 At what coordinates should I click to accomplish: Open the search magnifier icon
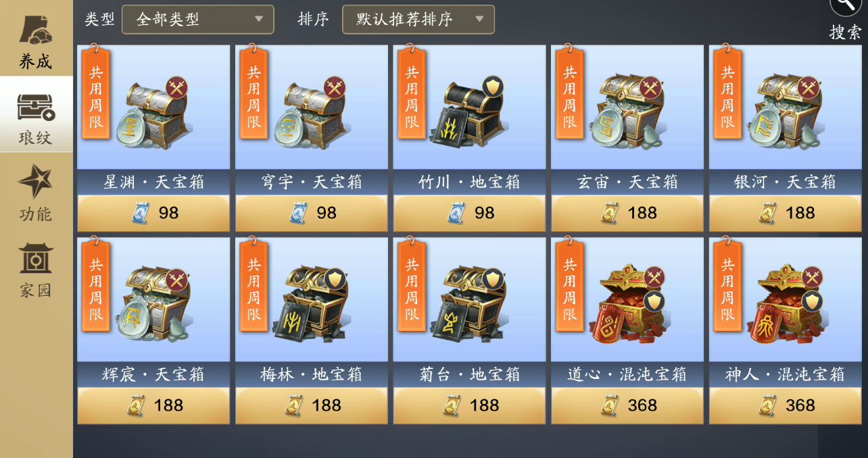[845, 6]
